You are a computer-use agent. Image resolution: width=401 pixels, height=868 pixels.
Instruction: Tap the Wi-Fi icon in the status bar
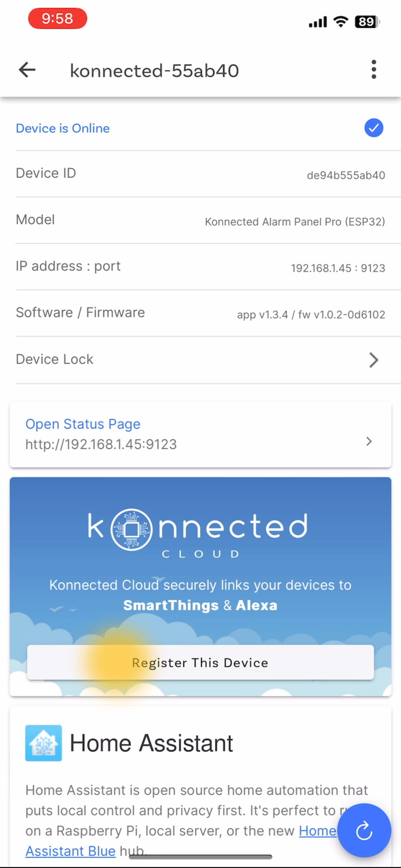(x=340, y=22)
